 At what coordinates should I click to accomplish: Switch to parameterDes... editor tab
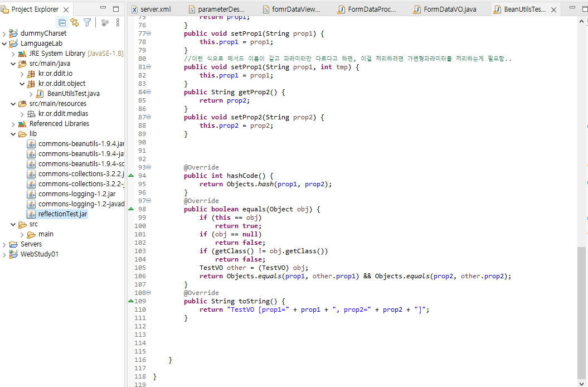click(216, 9)
